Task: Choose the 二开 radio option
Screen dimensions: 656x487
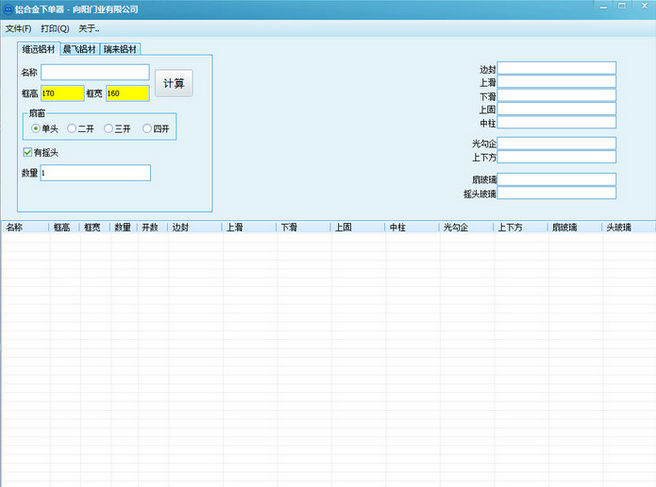Action: coord(72,128)
